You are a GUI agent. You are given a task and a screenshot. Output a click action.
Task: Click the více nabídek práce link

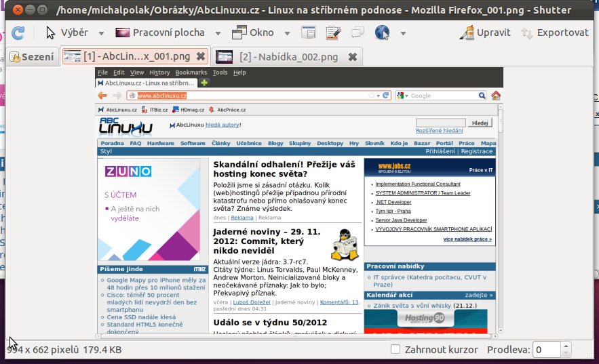coord(467,239)
